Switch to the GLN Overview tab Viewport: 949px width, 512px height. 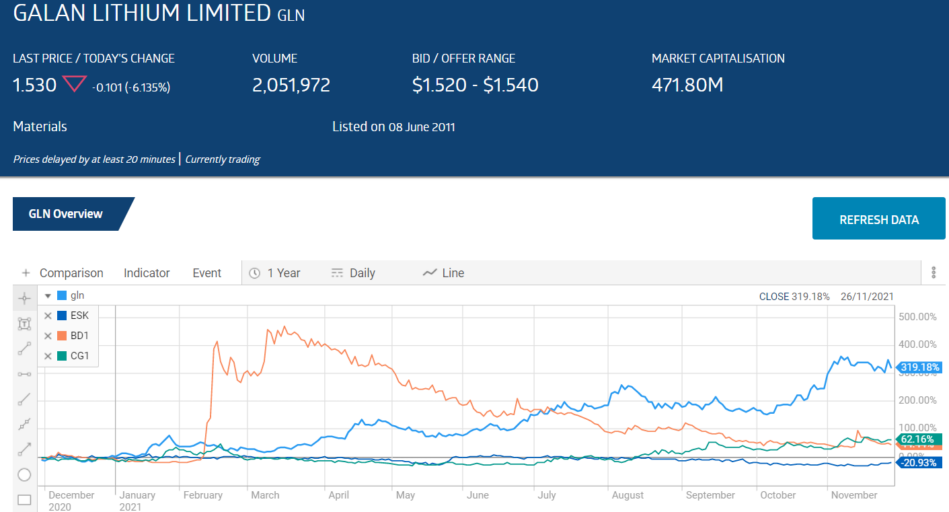click(x=65, y=214)
